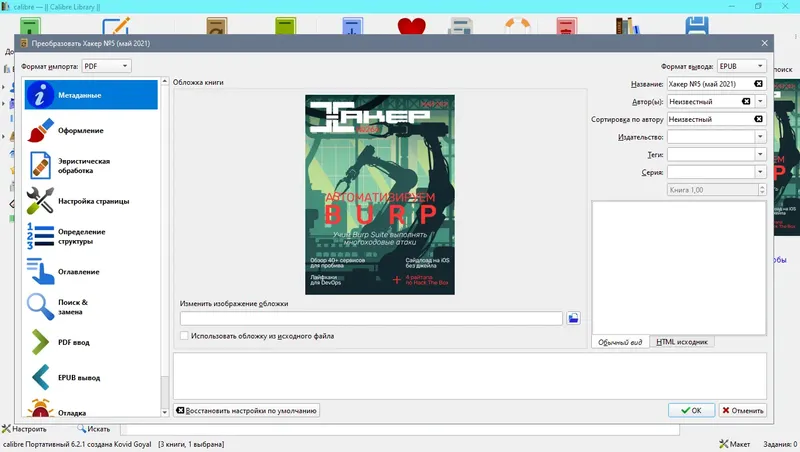Click Восстановить настройки по умолчанию
The height and width of the screenshot is (452, 800).
click(246, 410)
